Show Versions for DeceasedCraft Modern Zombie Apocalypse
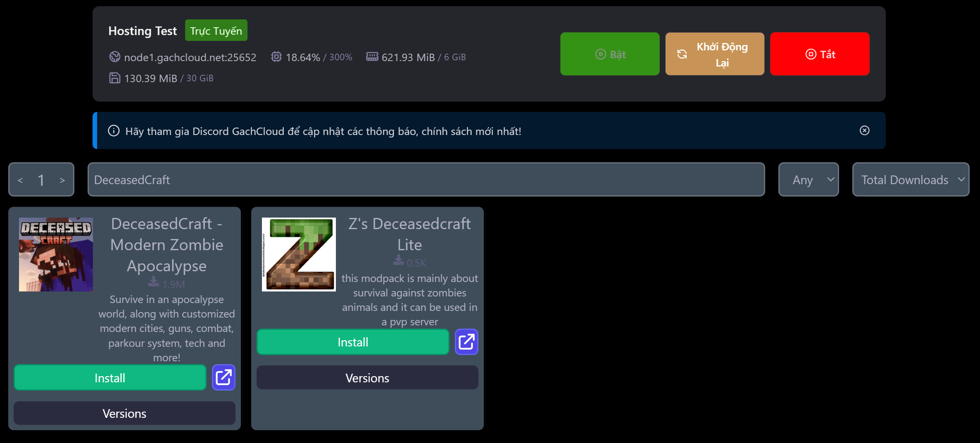 [124, 413]
